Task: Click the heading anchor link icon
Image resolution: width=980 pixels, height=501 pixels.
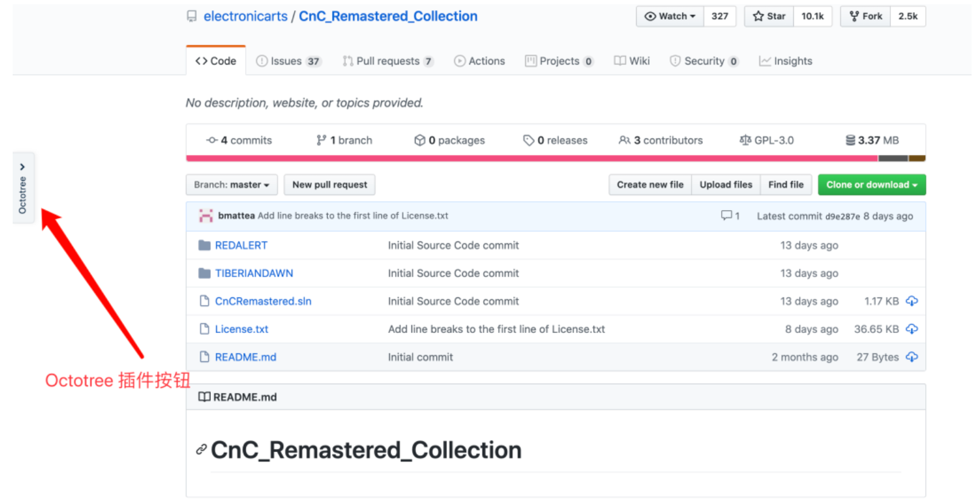Action: [x=201, y=449]
